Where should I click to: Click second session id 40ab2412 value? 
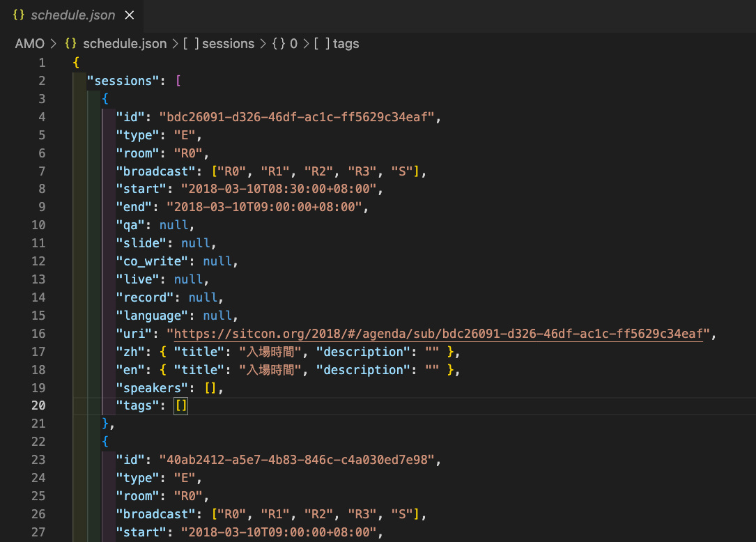pyautogui.click(x=297, y=460)
